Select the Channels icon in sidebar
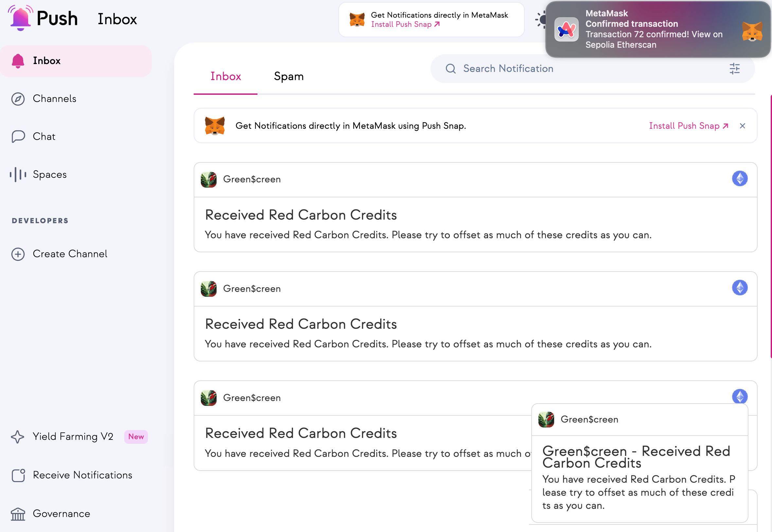772x532 pixels. 18,98
